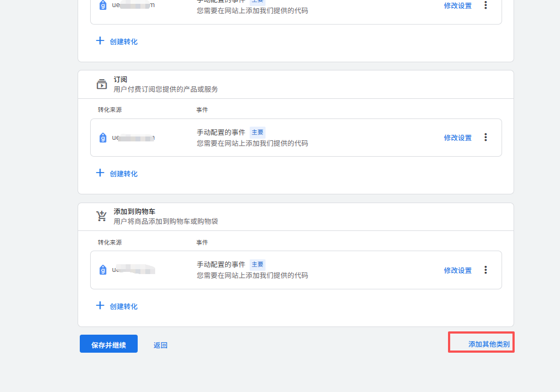Image resolution: width=560 pixels, height=392 pixels.
Task: Click 创建转化 under the 添加到购物车 section
Action: [117, 306]
